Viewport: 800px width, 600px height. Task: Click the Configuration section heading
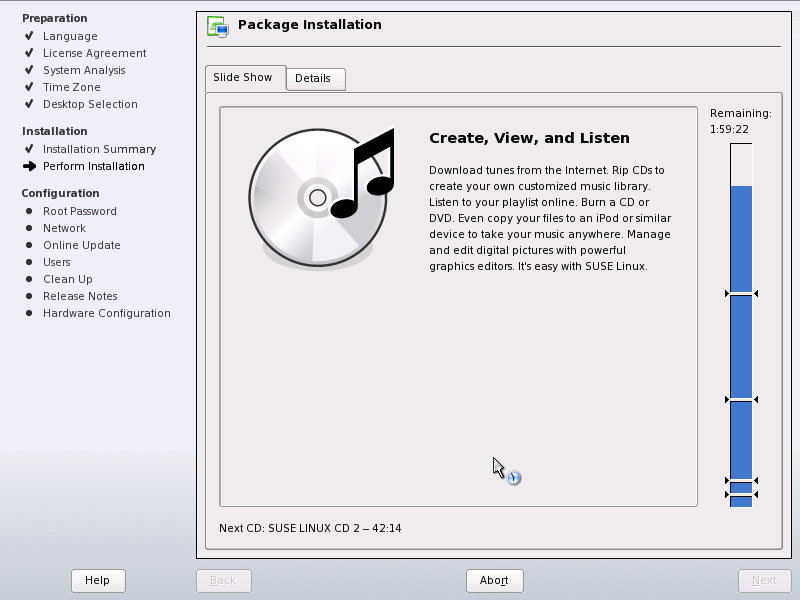click(x=60, y=193)
